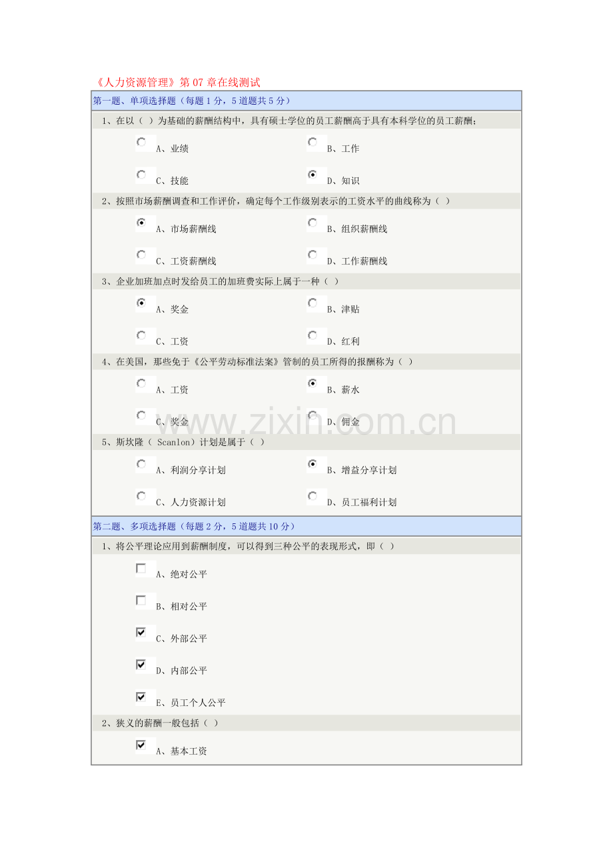Uncheck the 基本工资 checkbox

coord(141,745)
